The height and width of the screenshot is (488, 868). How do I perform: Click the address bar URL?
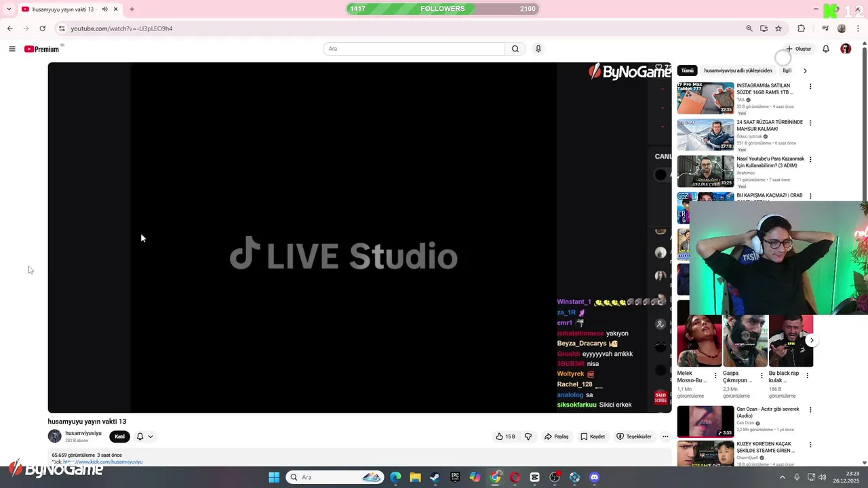tap(121, 28)
